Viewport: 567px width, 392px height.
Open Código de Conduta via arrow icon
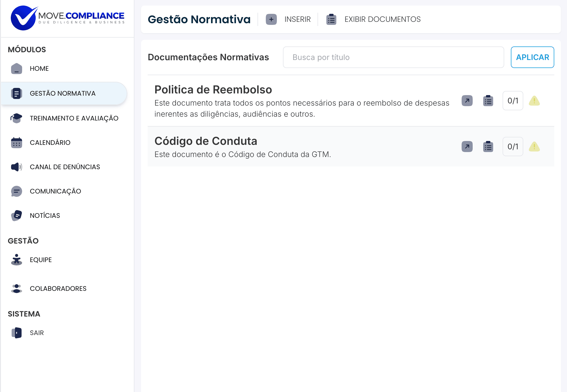tap(467, 147)
